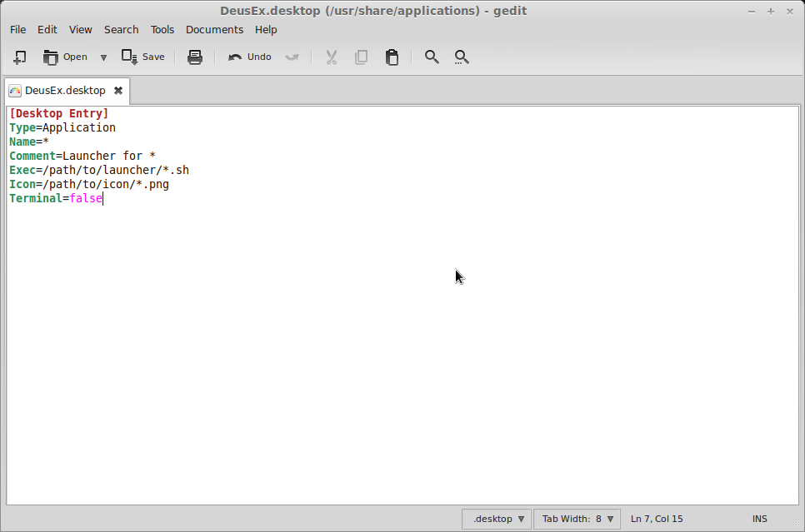Open the Help menu
This screenshot has width=805, height=532.
[x=266, y=30]
